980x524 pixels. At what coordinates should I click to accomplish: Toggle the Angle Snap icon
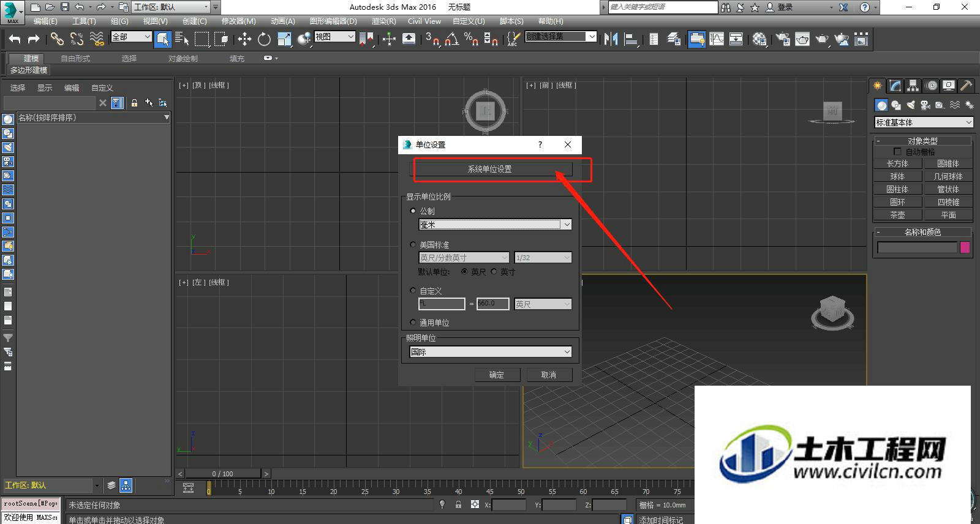452,39
